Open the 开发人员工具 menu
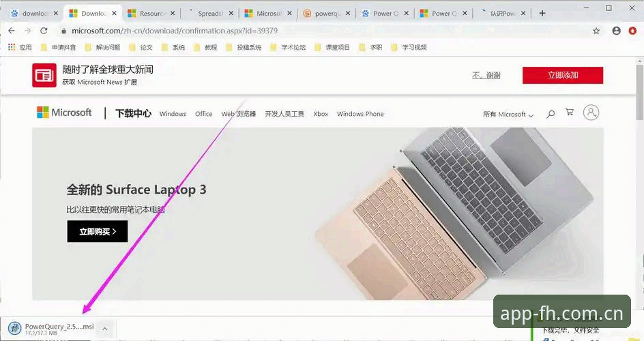This screenshot has height=341, width=644. point(284,114)
